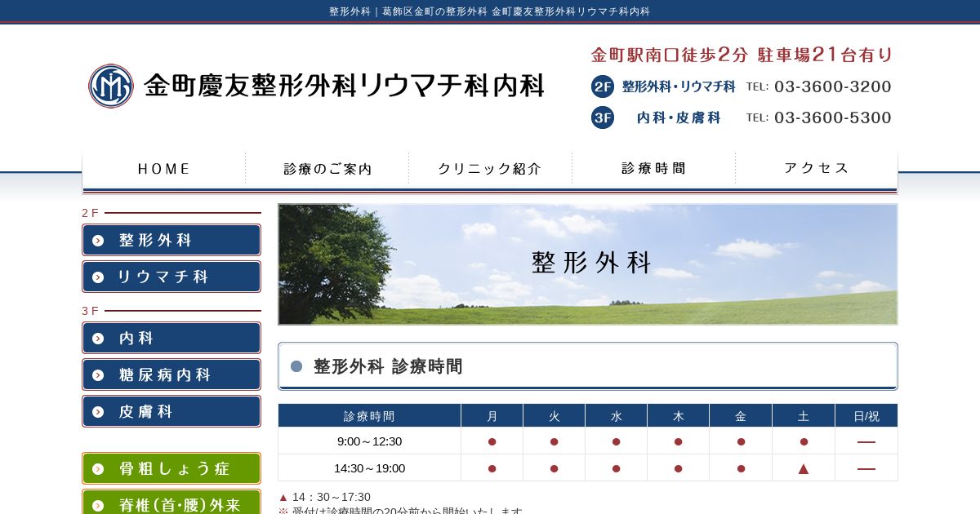Click the 月 column header
Screen dimensions: 980x514
click(492, 416)
